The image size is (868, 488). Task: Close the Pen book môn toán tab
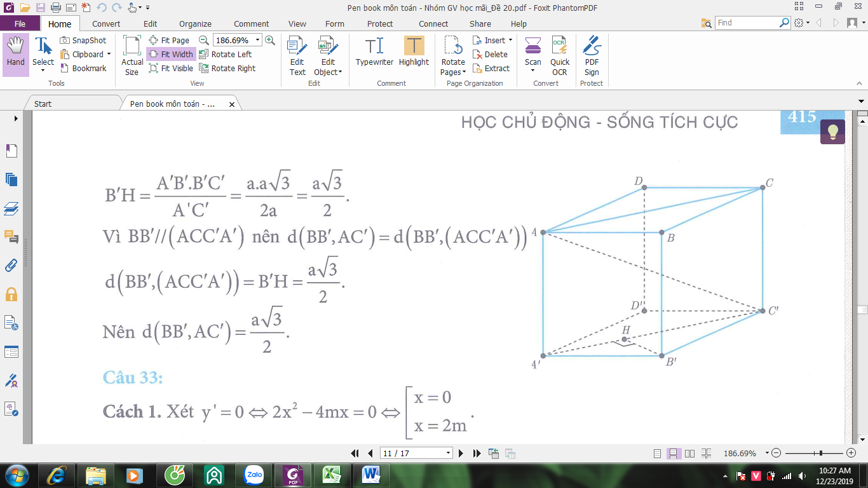(231, 104)
